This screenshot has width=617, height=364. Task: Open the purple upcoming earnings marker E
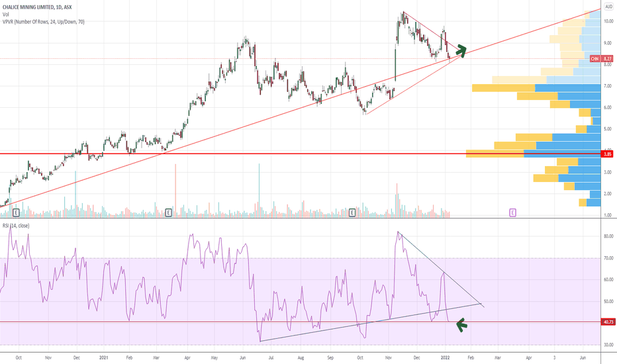click(512, 213)
